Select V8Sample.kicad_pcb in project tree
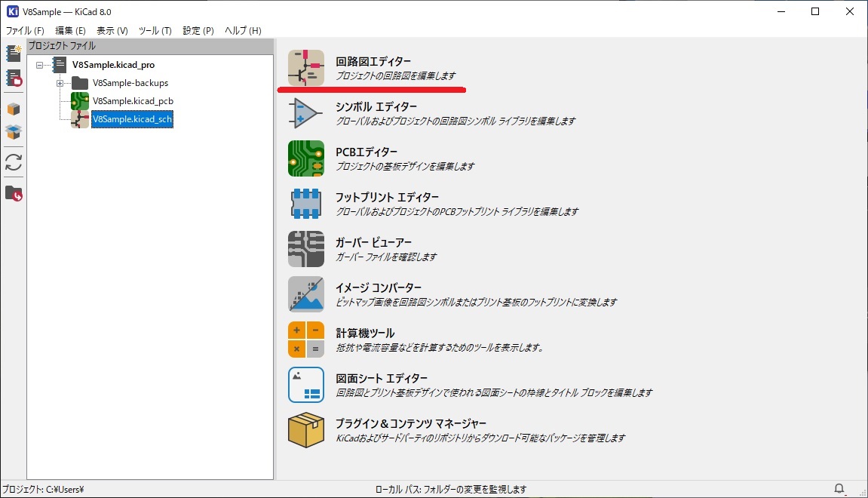Image resolution: width=868 pixels, height=498 pixels. (x=133, y=101)
